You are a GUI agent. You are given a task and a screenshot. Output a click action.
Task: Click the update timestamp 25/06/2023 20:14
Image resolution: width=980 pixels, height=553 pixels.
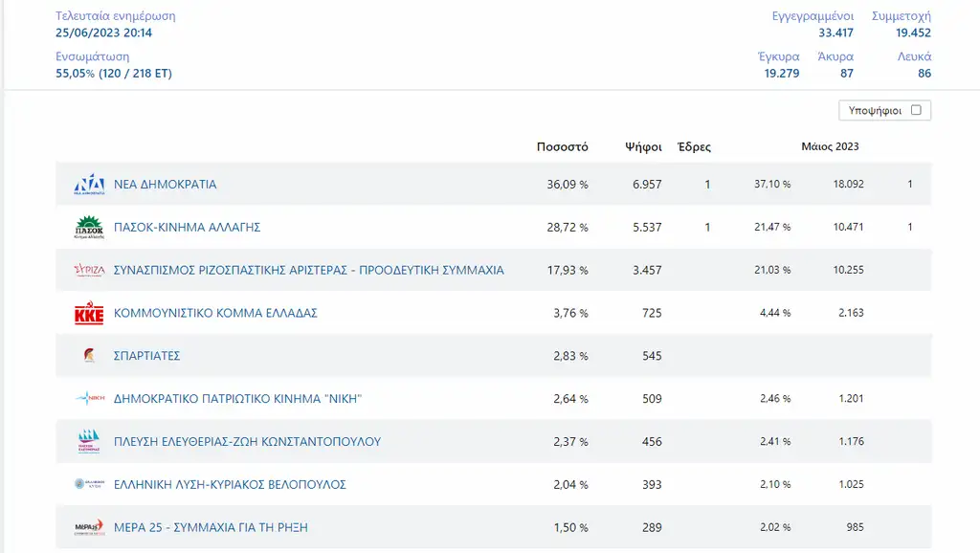(103, 33)
